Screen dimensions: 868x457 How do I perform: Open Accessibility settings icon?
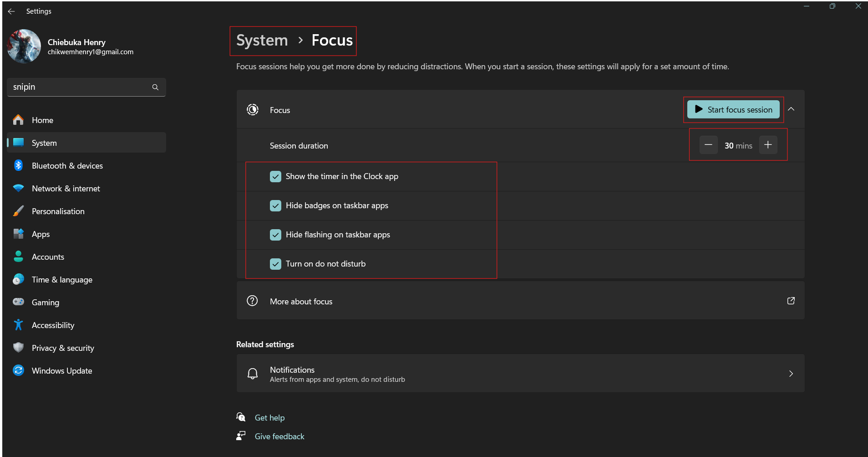pyautogui.click(x=18, y=325)
